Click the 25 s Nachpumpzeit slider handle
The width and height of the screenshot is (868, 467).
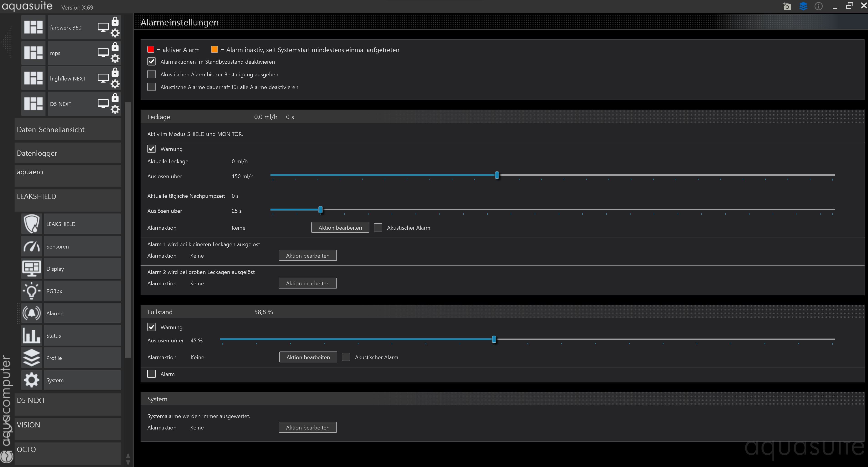tap(320, 210)
